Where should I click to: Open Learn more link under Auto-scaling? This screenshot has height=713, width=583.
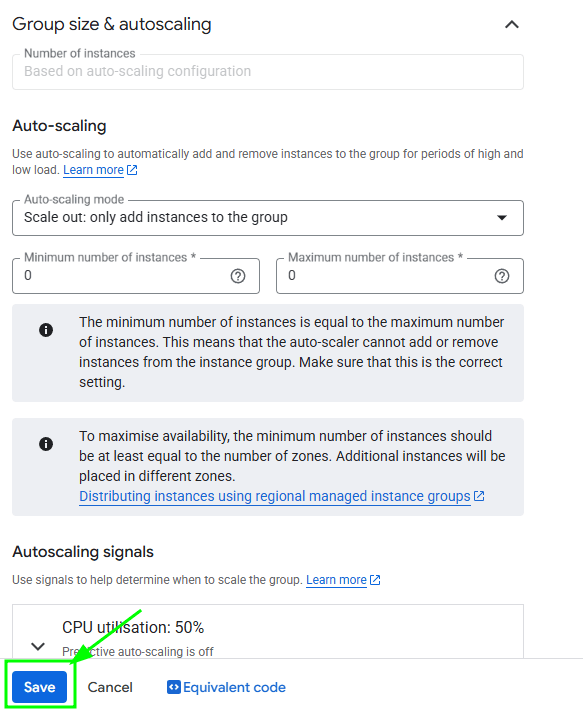(94, 170)
